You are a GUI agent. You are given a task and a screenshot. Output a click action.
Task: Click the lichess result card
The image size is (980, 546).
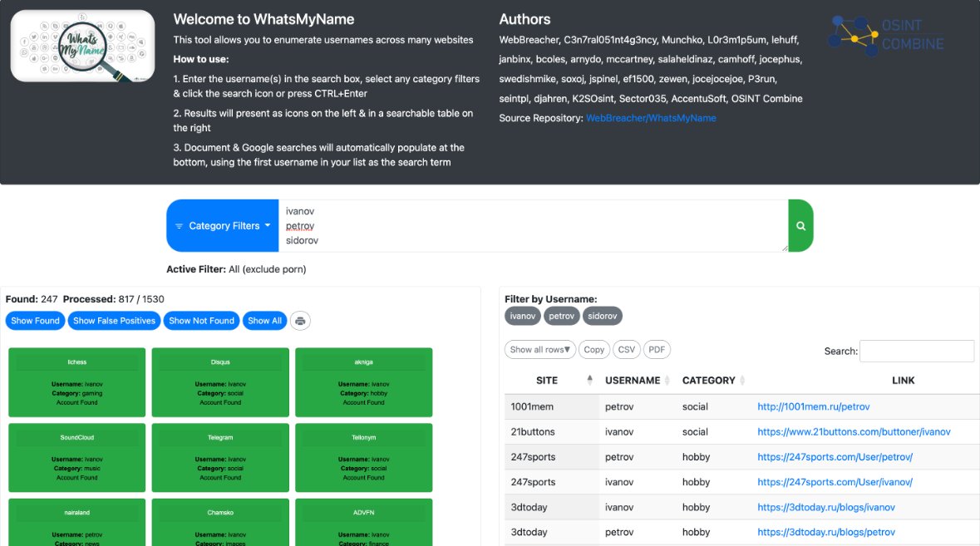click(76, 382)
